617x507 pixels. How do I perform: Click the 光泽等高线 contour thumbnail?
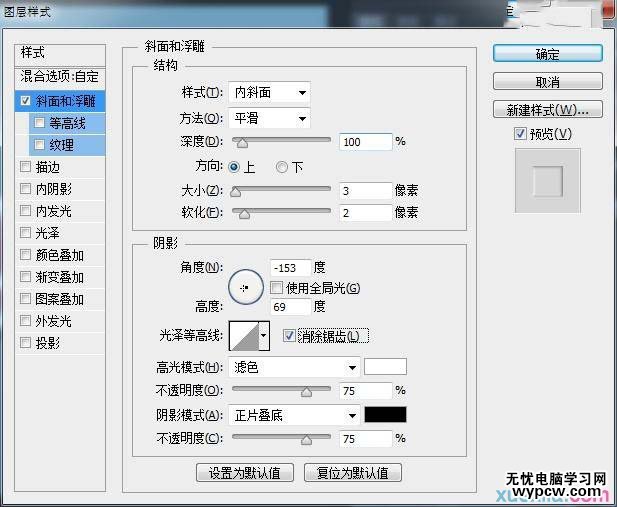click(244, 336)
